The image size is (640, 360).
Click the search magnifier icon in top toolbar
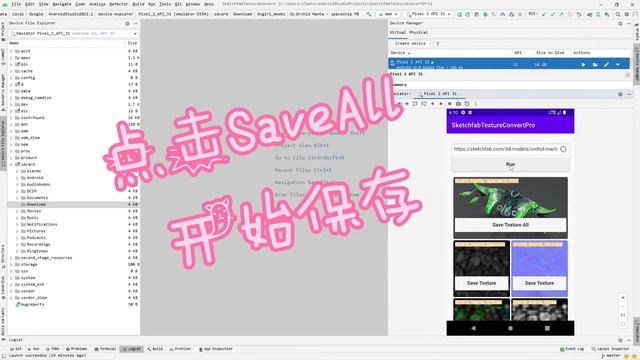click(618, 14)
